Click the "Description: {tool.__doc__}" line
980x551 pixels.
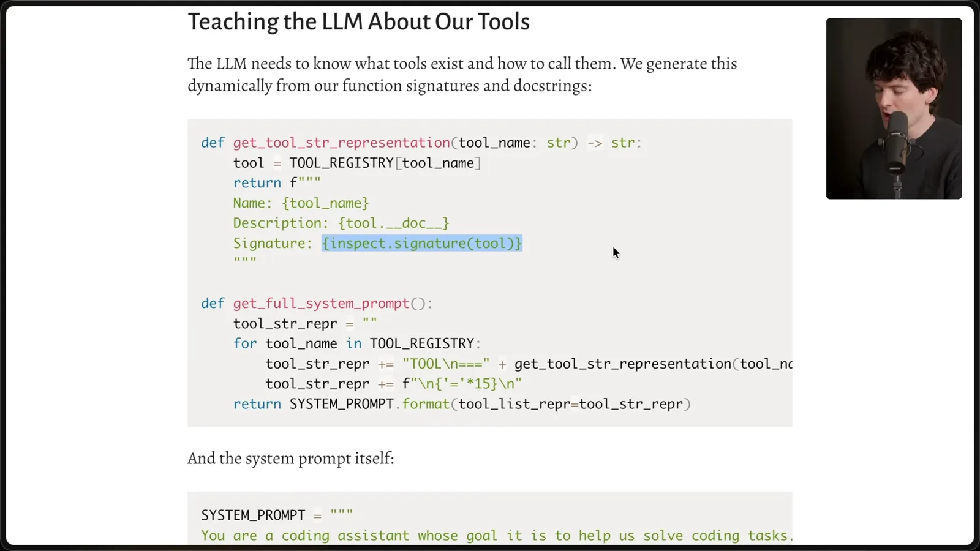tap(341, 223)
